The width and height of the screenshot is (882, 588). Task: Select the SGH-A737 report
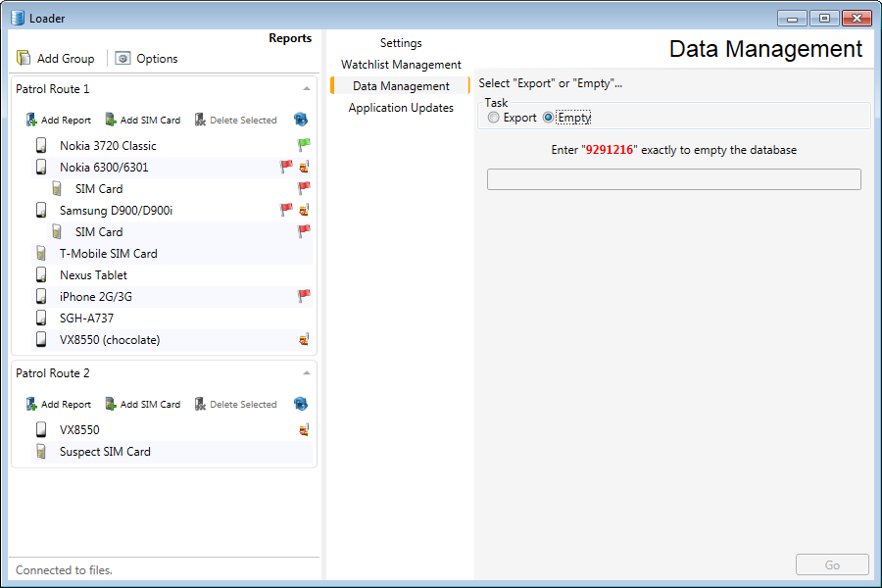tap(86, 318)
